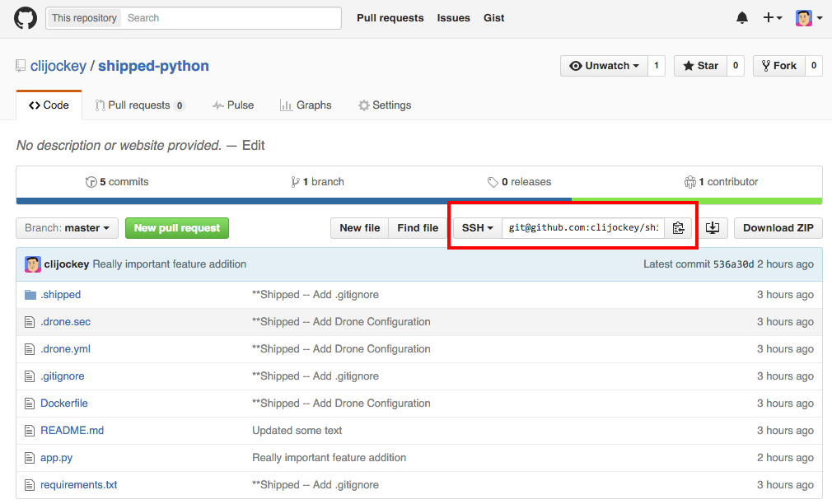View the Pulse page

coord(233,105)
